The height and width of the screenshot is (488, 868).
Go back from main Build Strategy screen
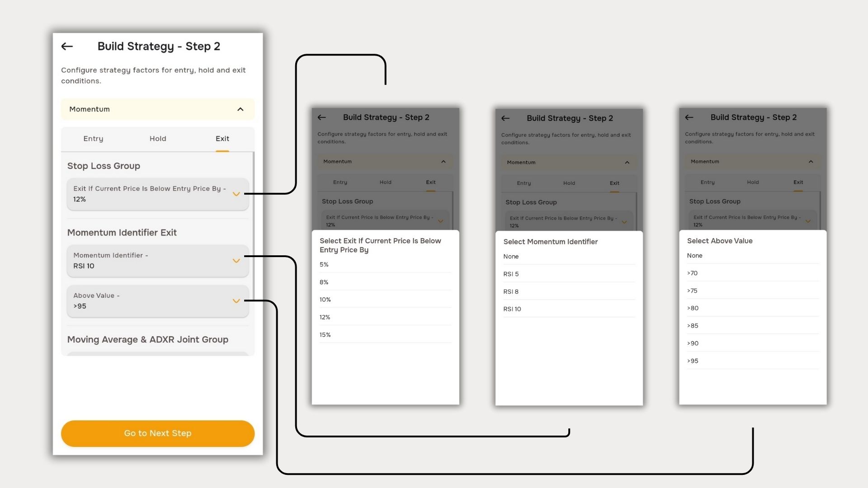click(67, 46)
